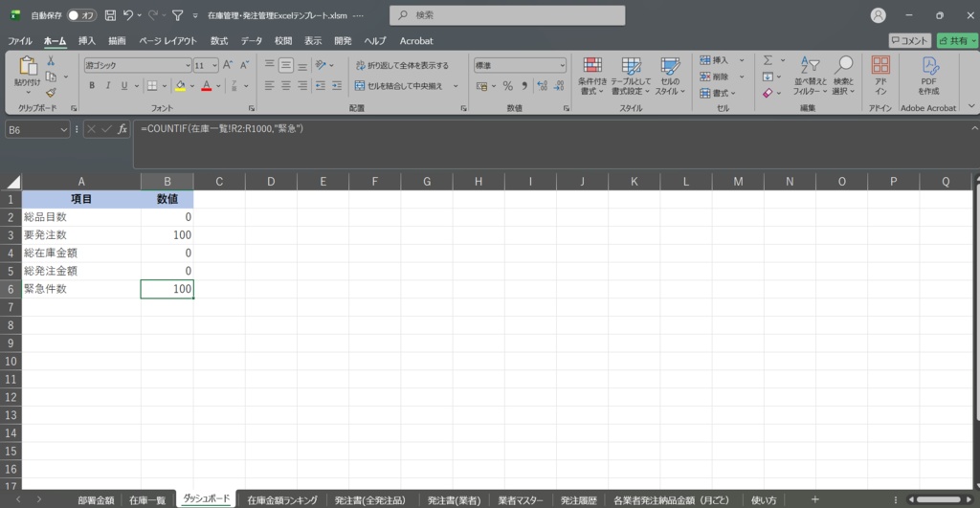Screen dimensions: 980x508
Task: Click the add new sheet plus icon
Action: point(814,499)
